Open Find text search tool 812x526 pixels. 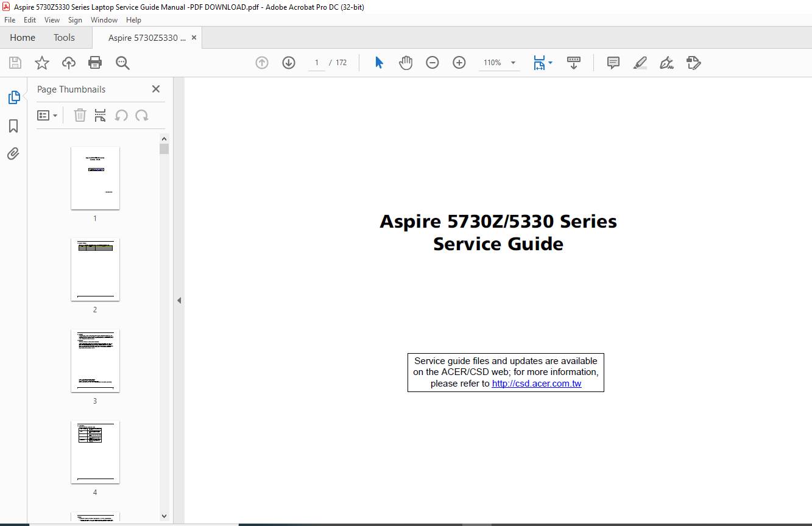coord(122,63)
